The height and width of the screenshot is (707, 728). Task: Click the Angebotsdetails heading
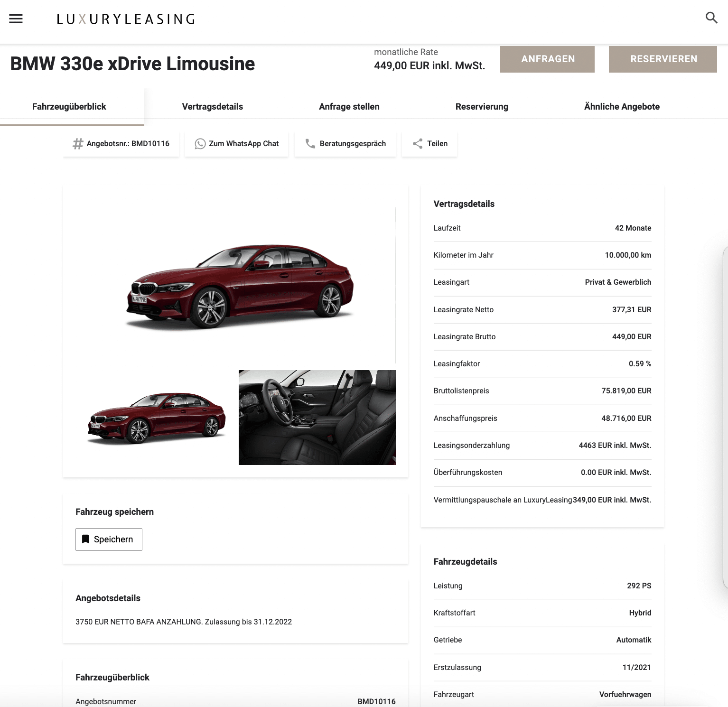(x=108, y=598)
